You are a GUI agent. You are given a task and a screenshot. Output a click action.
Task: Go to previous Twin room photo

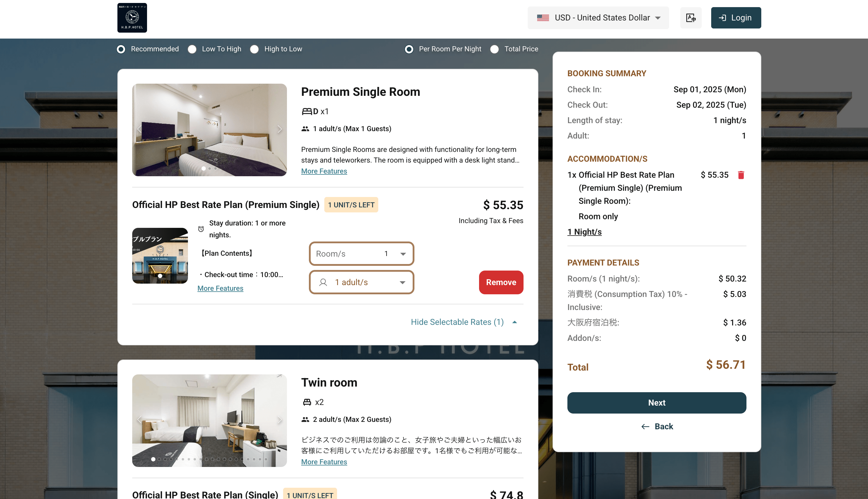pyautogui.click(x=139, y=420)
